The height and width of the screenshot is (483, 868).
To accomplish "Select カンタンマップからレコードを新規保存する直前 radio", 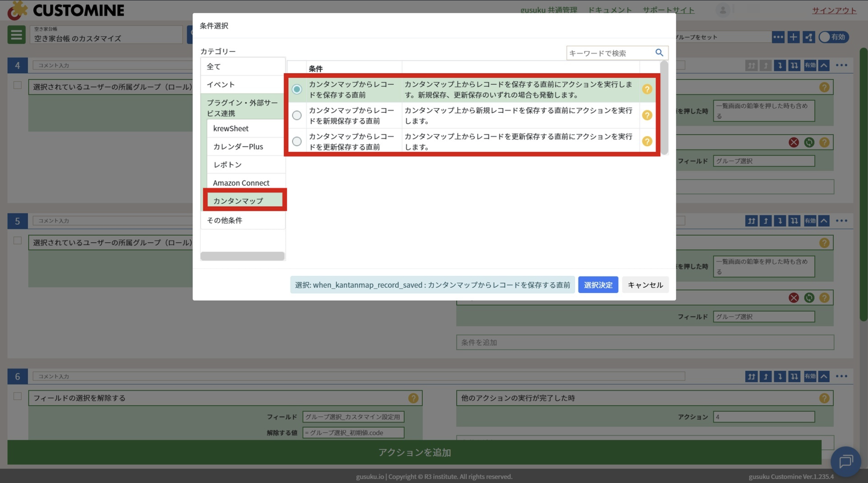I will tap(297, 115).
